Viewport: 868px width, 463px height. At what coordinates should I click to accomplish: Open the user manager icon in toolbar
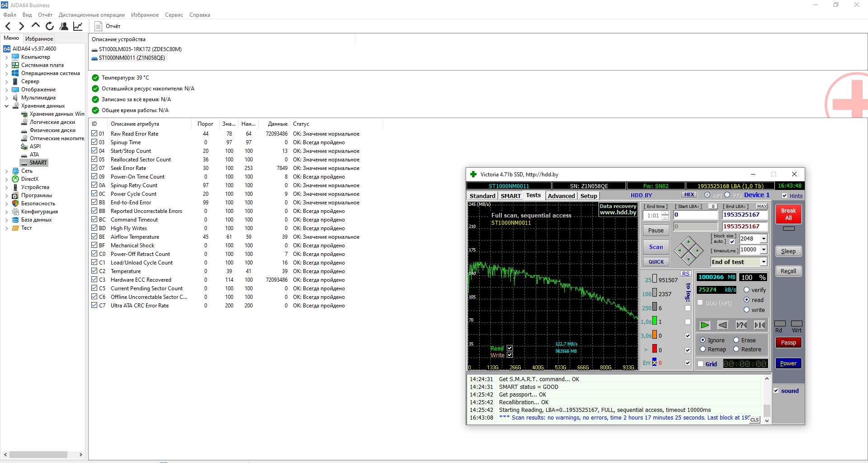point(64,26)
